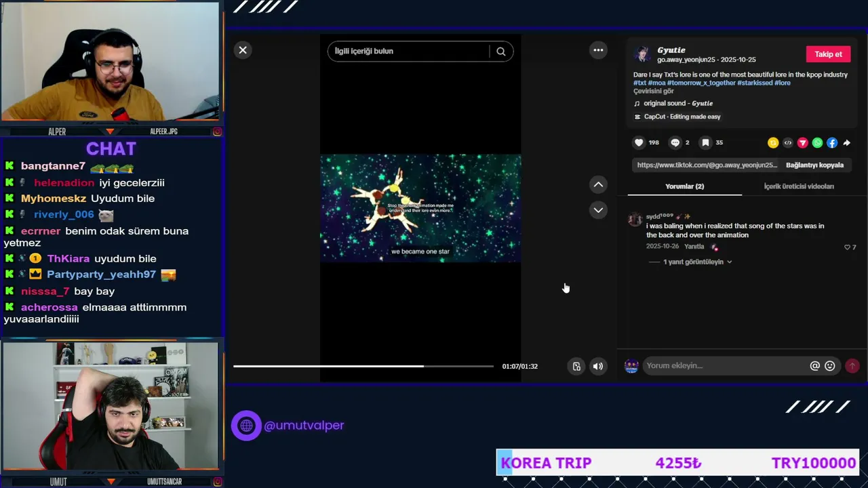Click the commenter name sydd
Viewport: 868px width, 488px height.
coord(658,216)
